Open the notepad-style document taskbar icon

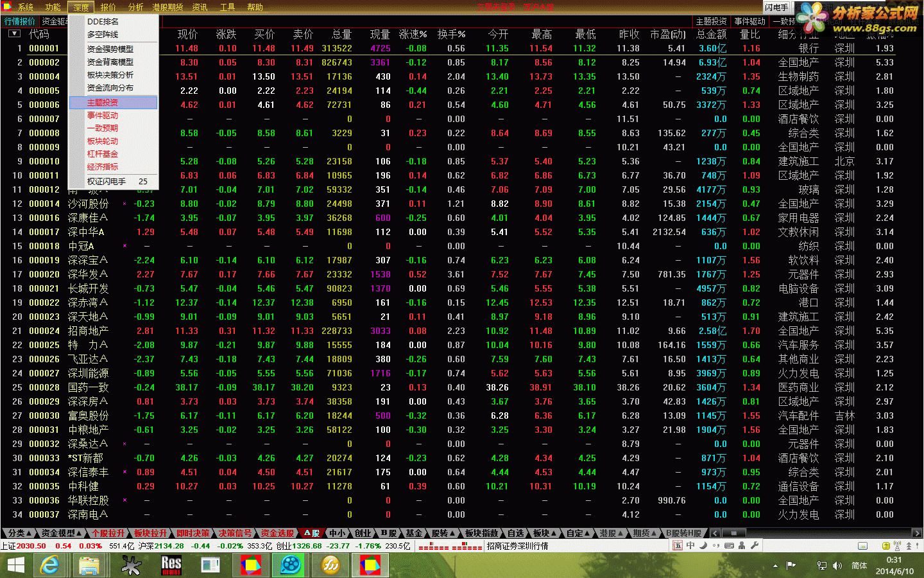pos(210,565)
